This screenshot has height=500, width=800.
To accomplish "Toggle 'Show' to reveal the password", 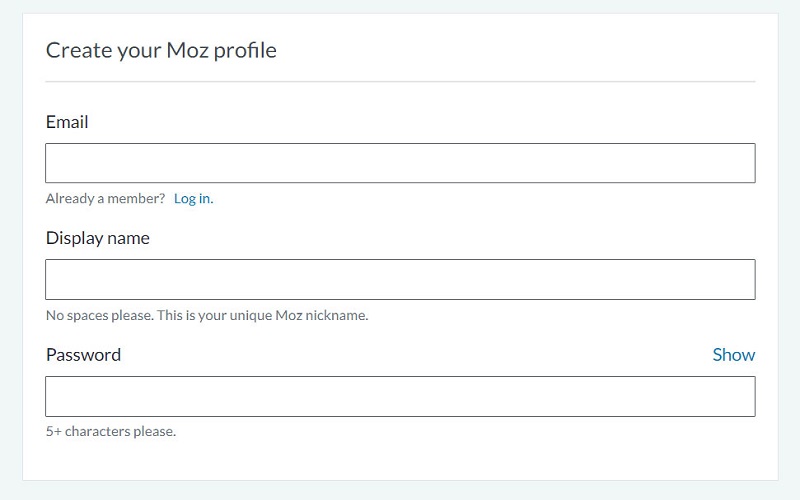I will click(734, 355).
